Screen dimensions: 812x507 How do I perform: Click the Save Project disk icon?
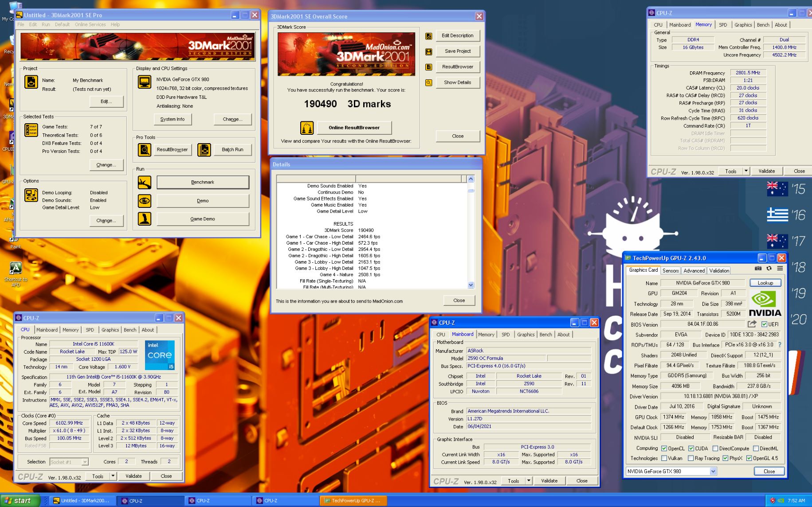[429, 51]
